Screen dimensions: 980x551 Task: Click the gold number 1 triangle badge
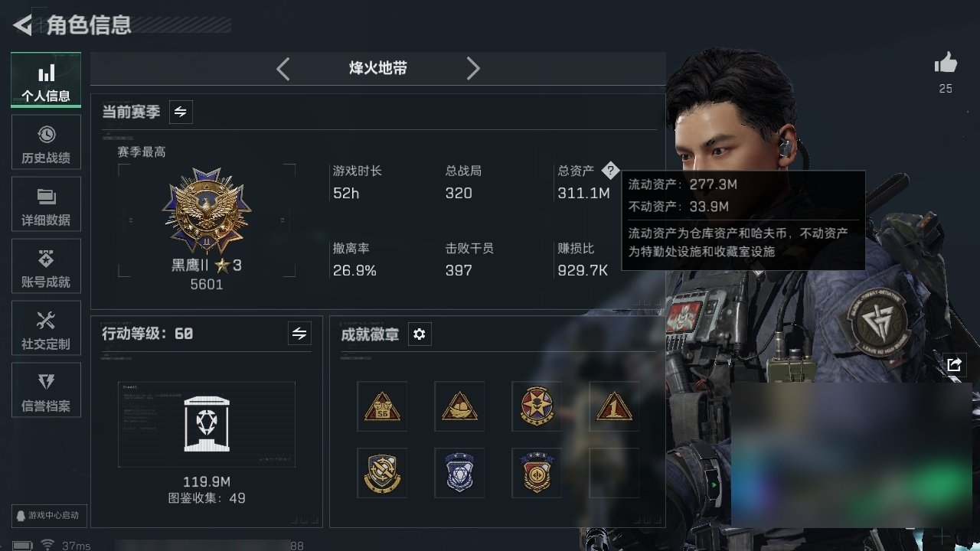[x=614, y=406]
